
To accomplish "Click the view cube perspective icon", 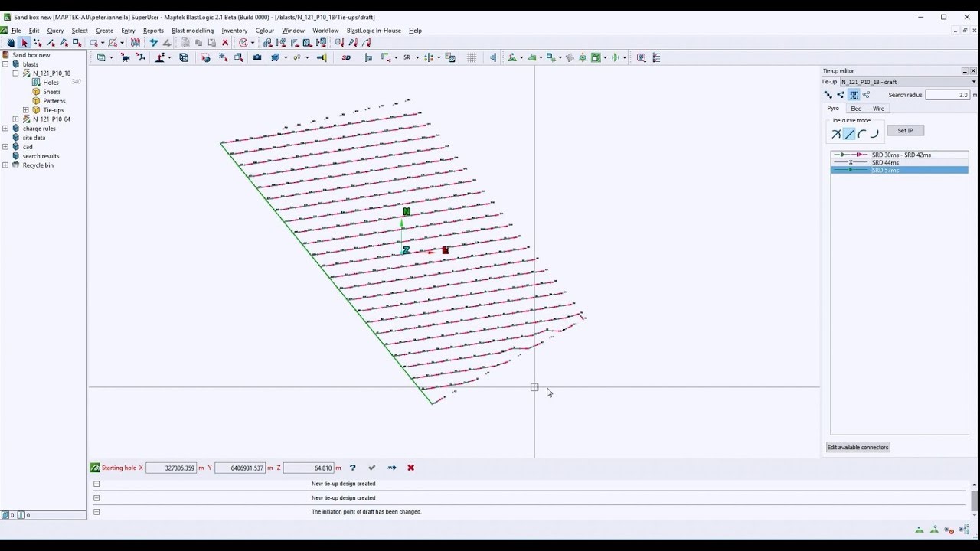I will [x=184, y=57].
